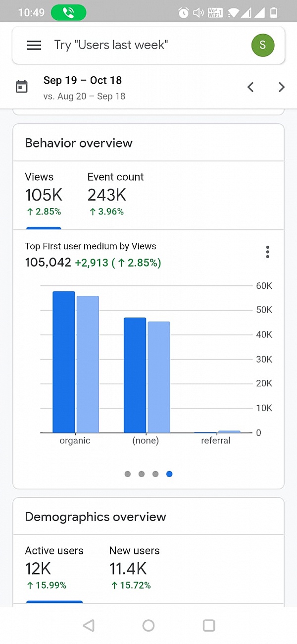Image resolution: width=297 pixels, height=644 pixels.
Task: Go to previous date range arrow
Action: click(250, 87)
